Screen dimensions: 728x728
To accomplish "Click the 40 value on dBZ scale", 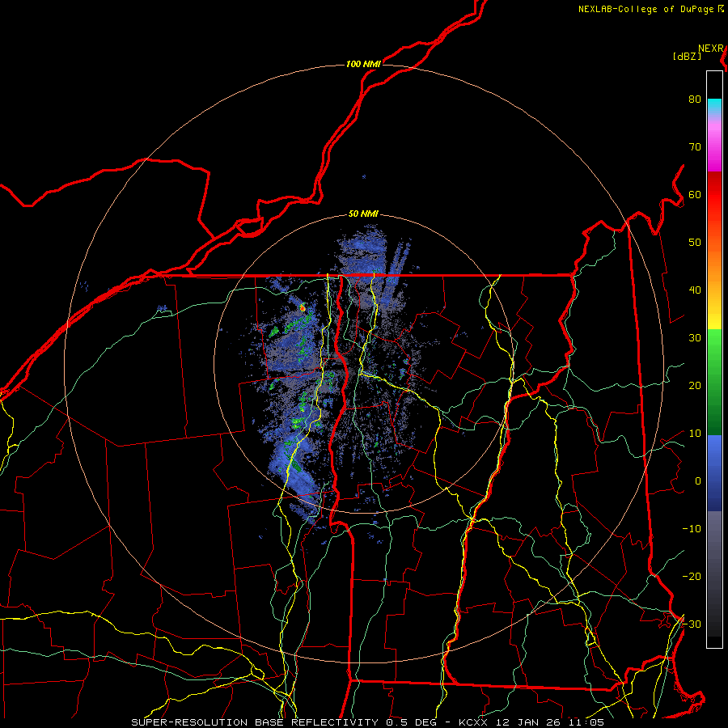I will tap(695, 290).
